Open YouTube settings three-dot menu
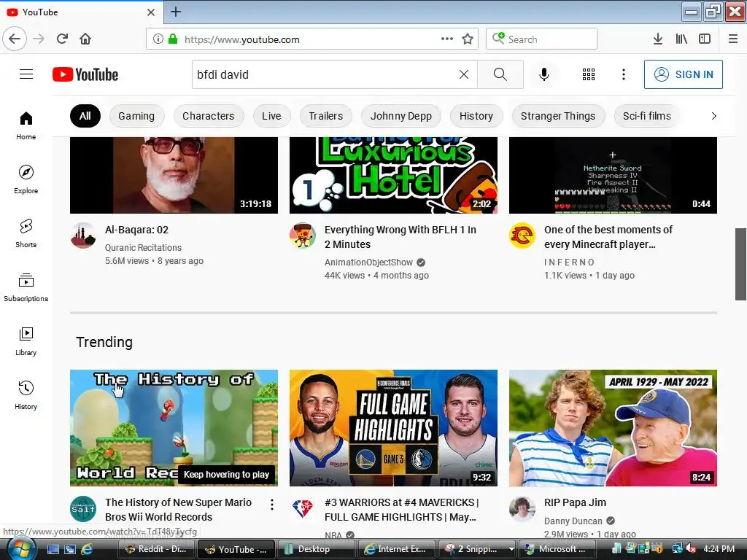Image resolution: width=747 pixels, height=560 pixels. click(623, 74)
